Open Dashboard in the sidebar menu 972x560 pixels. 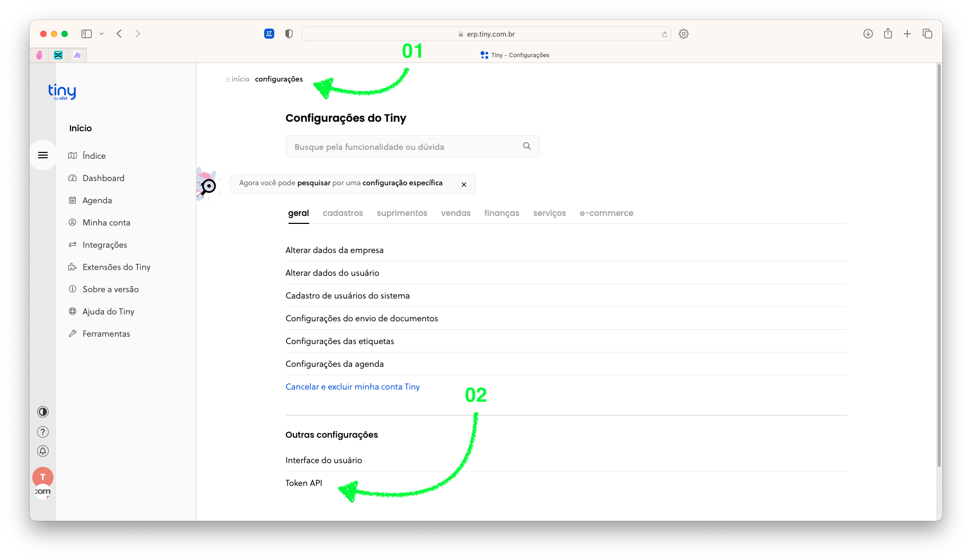(103, 178)
